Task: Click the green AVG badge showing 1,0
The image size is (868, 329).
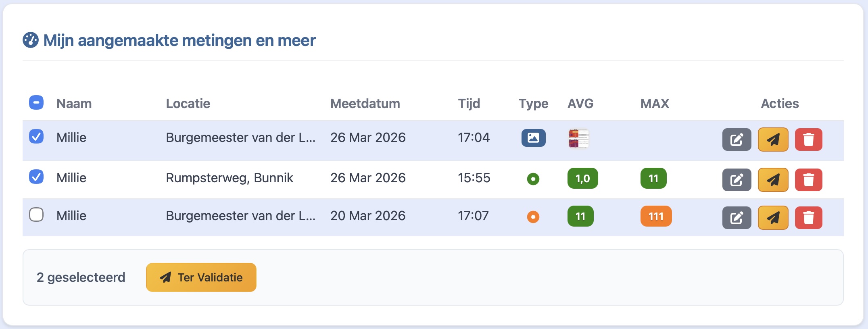Action: pyautogui.click(x=582, y=179)
